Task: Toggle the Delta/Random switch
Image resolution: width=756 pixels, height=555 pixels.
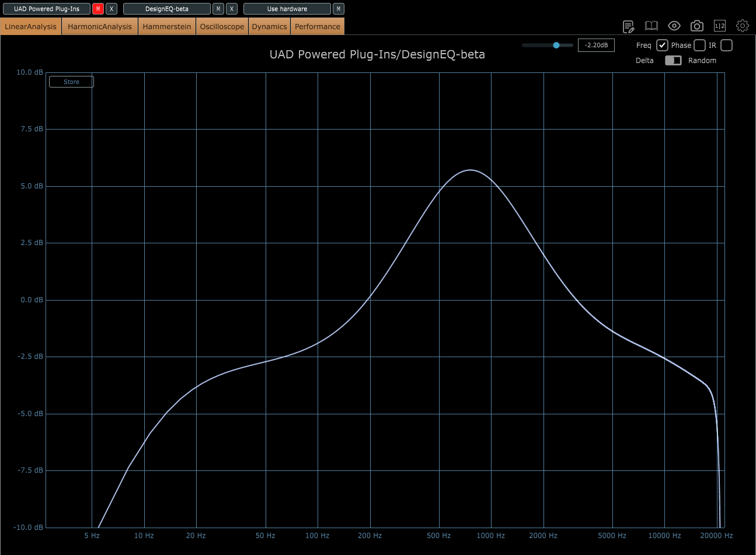Action: point(673,61)
